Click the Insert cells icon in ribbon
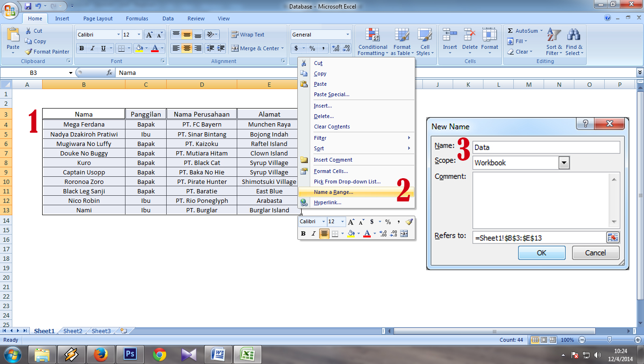The width and height of the screenshot is (644, 364). 450,35
